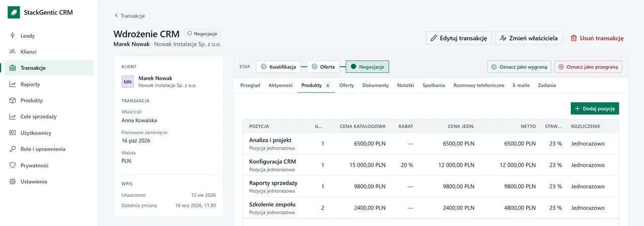The image size is (644, 226).
Task: Click the 20 % discount cell
Action: [x=407, y=165]
